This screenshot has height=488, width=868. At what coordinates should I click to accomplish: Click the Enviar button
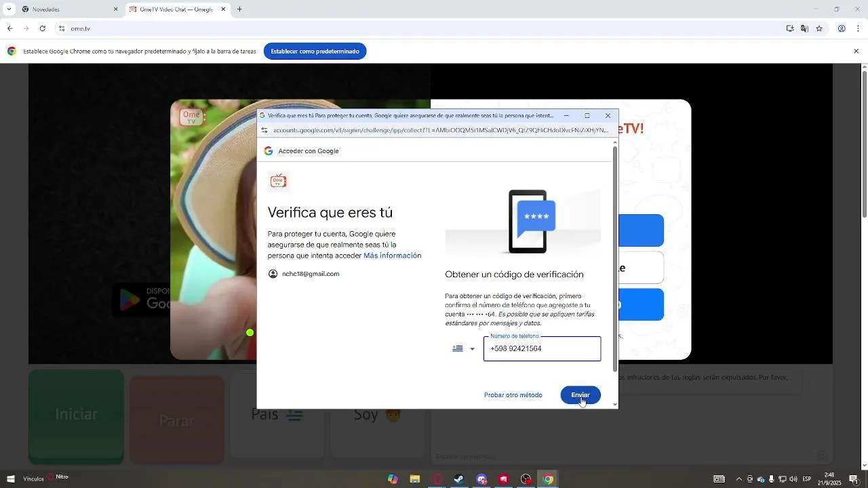point(580,395)
